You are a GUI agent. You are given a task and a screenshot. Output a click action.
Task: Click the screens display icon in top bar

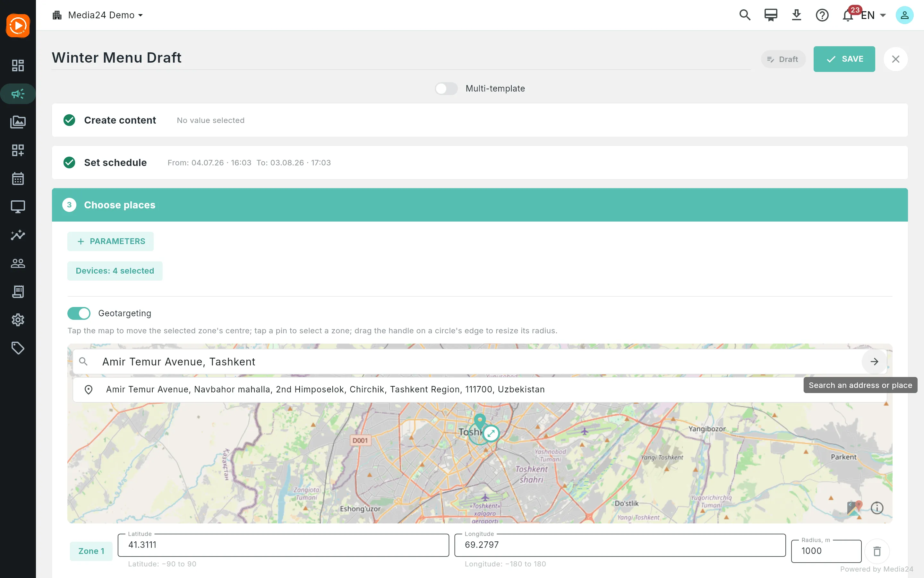(771, 15)
